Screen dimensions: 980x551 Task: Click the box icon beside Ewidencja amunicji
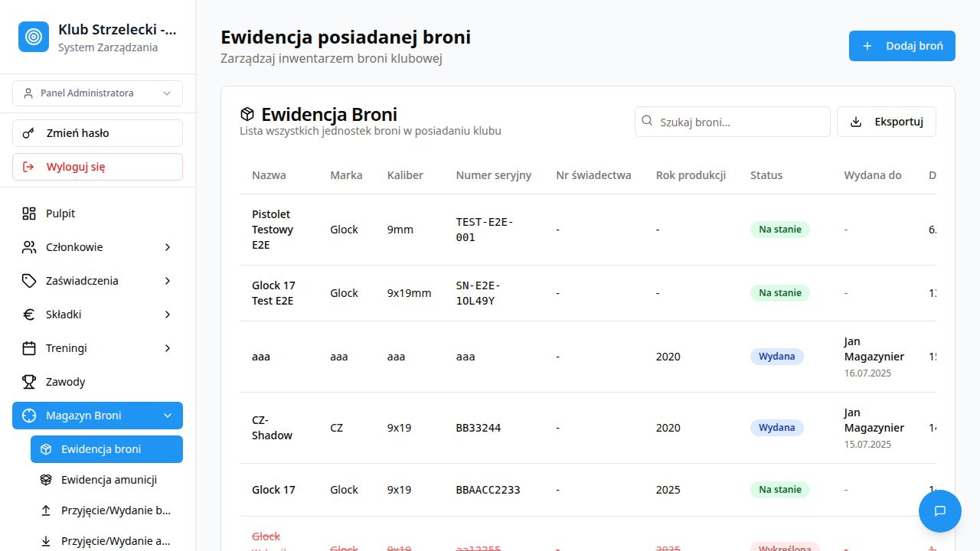46,480
